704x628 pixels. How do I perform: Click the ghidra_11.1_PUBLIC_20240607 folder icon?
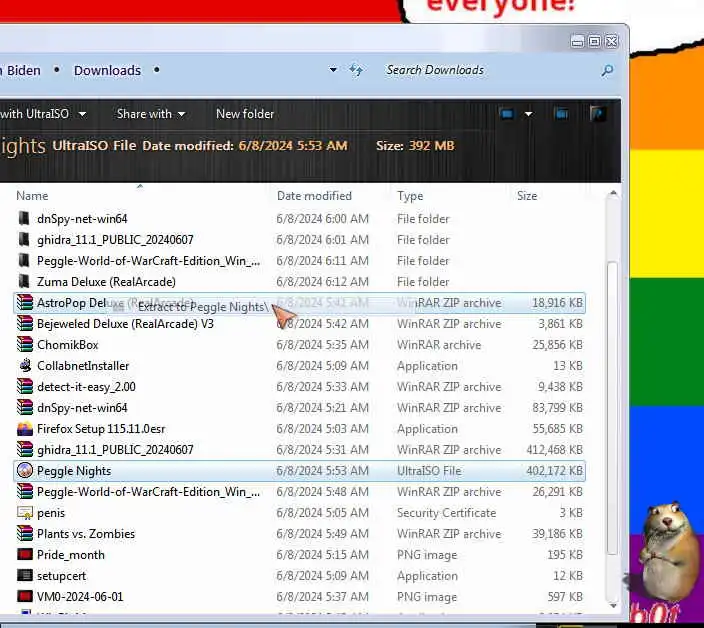click(x=24, y=240)
